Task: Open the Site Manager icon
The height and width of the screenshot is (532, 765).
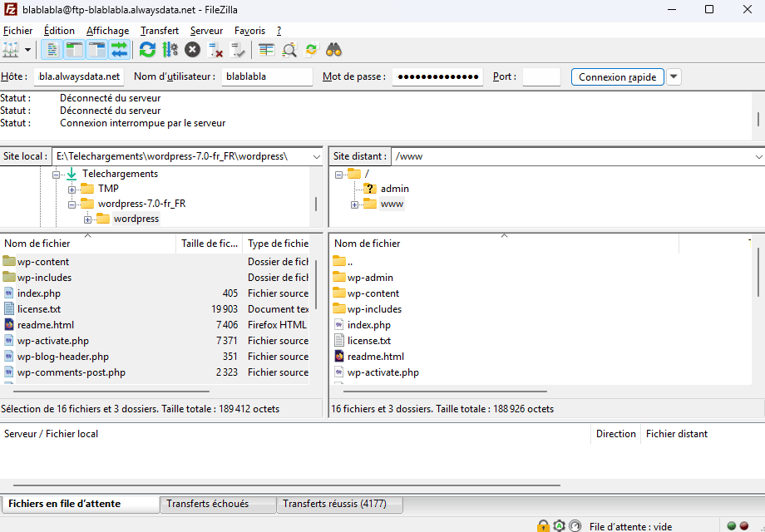Action: 11,50
